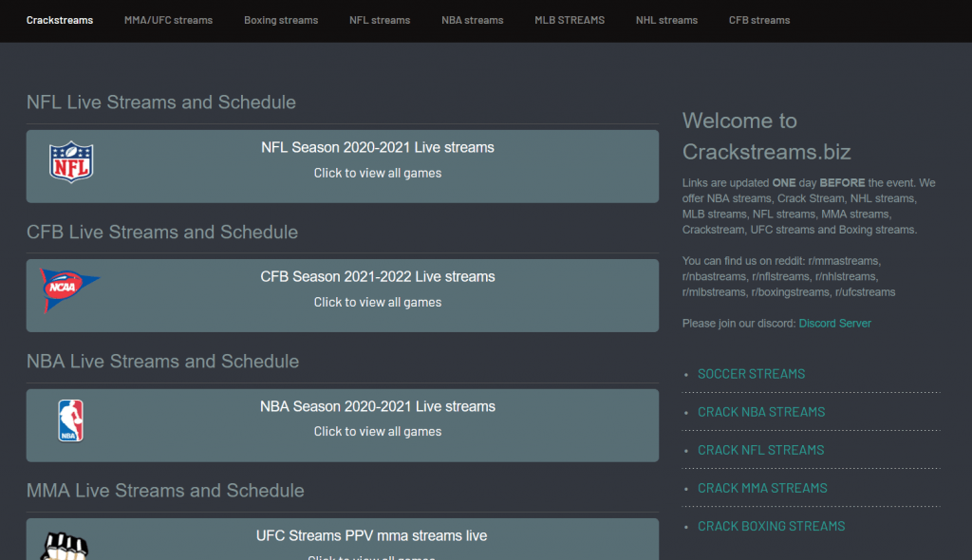Click the NFL shield logo icon
This screenshot has height=560, width=972.
pyautogui.click(x=71, y=162)
